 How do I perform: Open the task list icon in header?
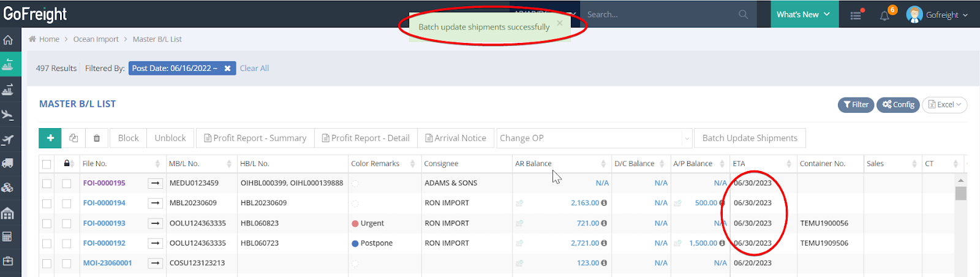point(856,15)
